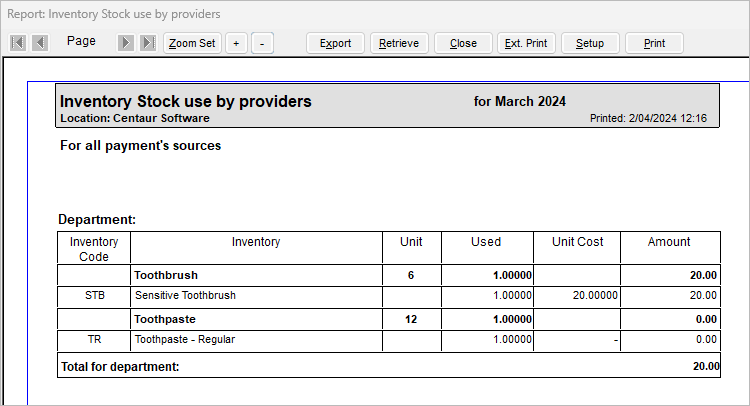Open Ext. Print options
Viewport: 750px width, 406px height.
click(x=526, y=43)
